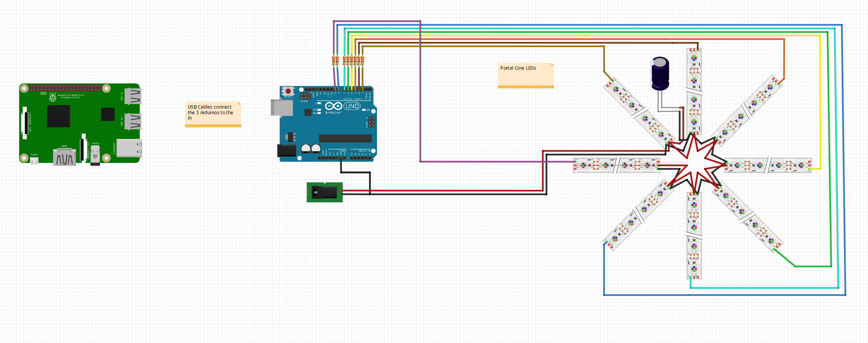This screenshot has height=343, width=868.
Task: Select the Arduino silver USB port
Action: 282,108
